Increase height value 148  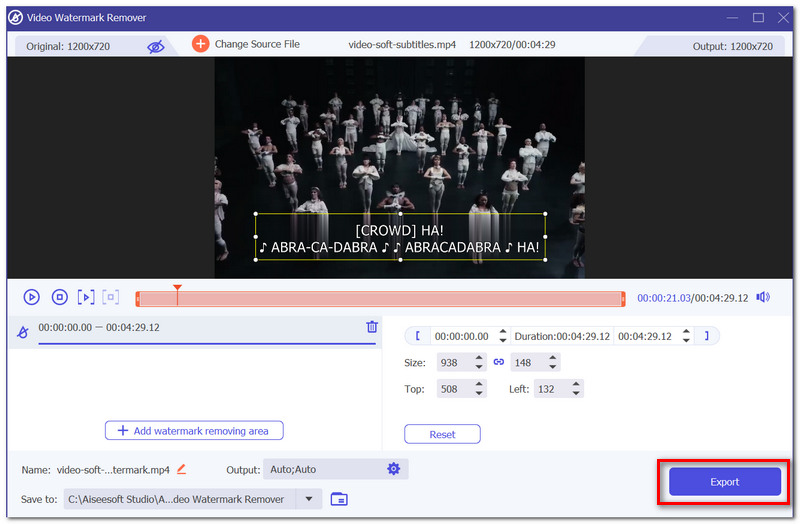[553, 358]
